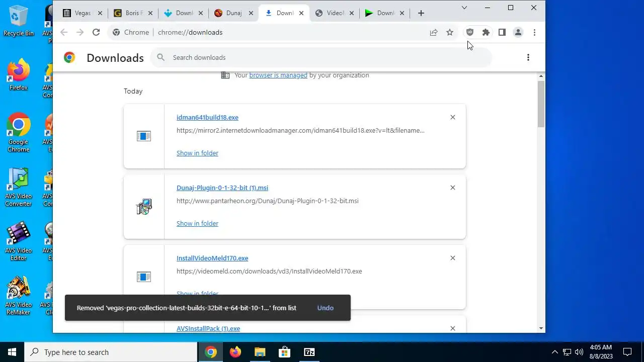This screenshot has width=644, height=362.
Task: Click the share page icon
Action: [x=434, y=32]
